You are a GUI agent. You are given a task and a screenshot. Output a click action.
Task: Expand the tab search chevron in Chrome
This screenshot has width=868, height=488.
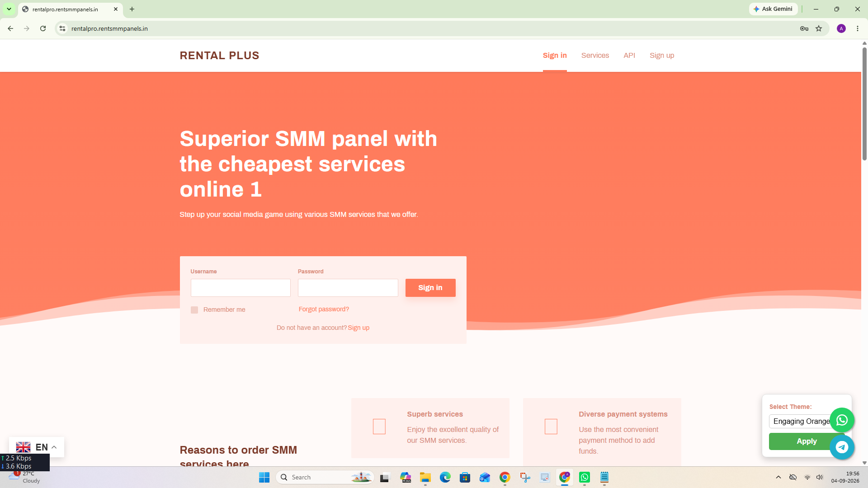coord(9,9)
